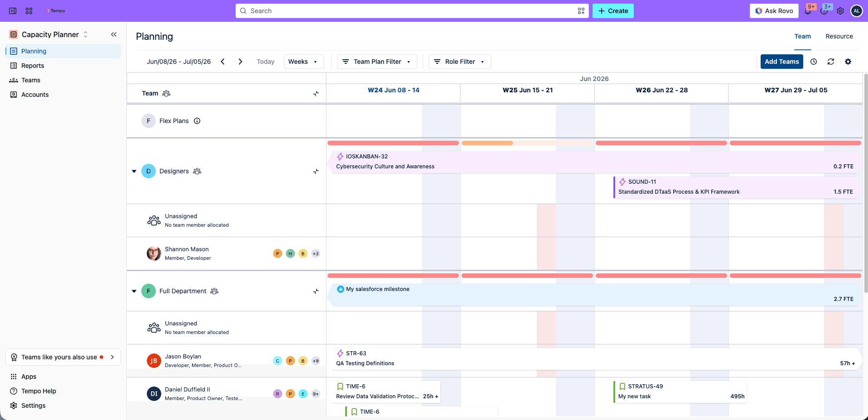Open the planner settings gear icon
Image resolution: width=868 pixels, height=420 pixels.
pos(848,62)
